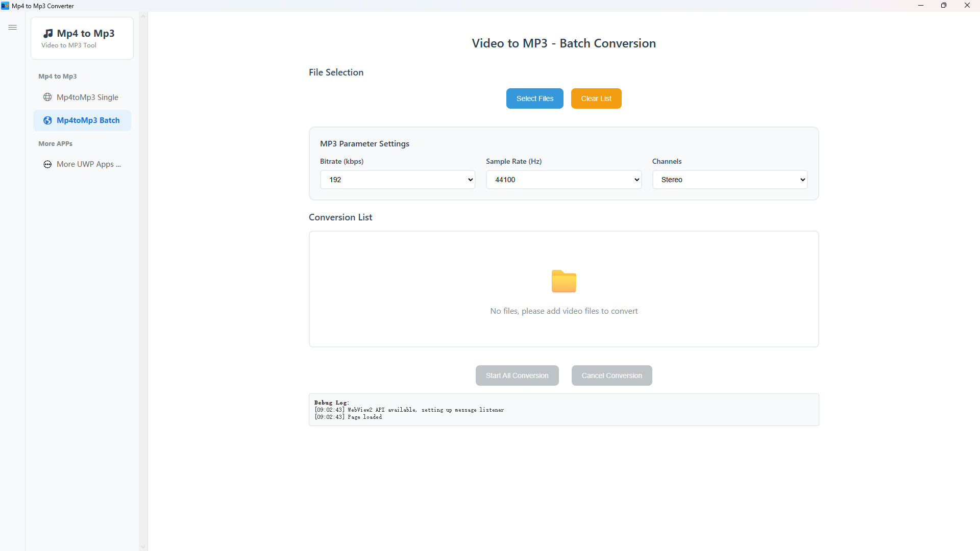Click inside the Debug Log area
The image size is (980, 551).
tap(563, 409)
